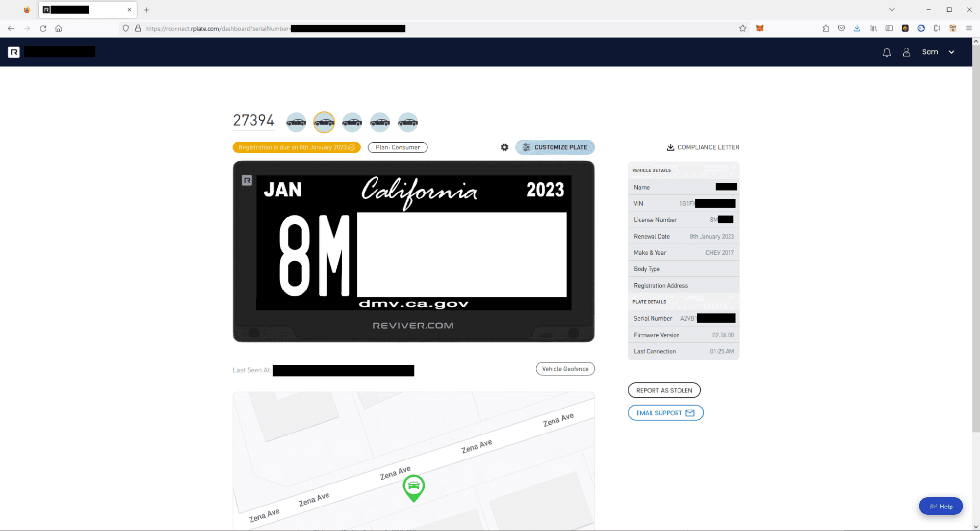The image size is (980, 531).
Task: Click the R icon on plate display
Action: click(x=247, y=181)
